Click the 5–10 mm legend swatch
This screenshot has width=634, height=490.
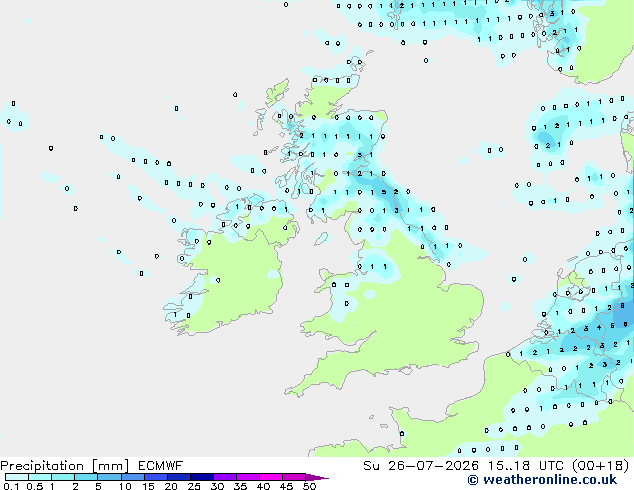[x=110, y=477]
